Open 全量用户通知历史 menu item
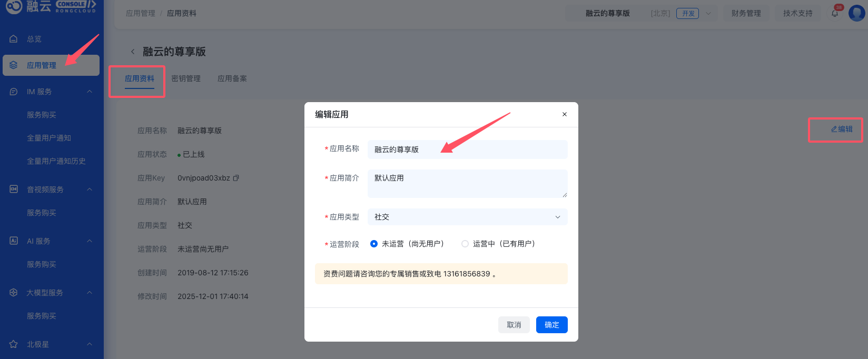 [56, 161]
